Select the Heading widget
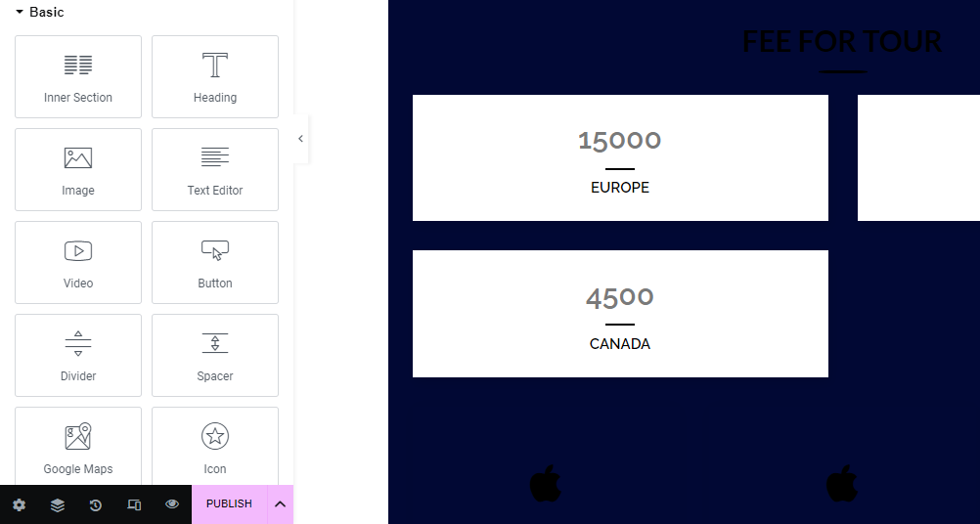 coord(215,76)
